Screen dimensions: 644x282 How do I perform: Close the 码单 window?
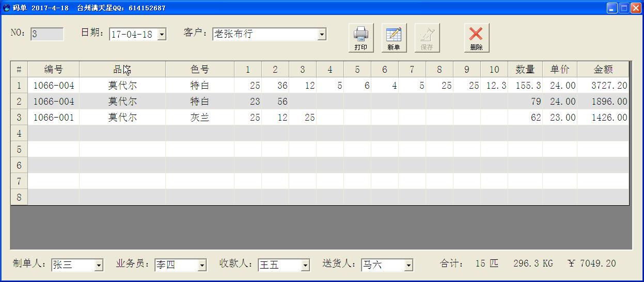click(635, 8)
